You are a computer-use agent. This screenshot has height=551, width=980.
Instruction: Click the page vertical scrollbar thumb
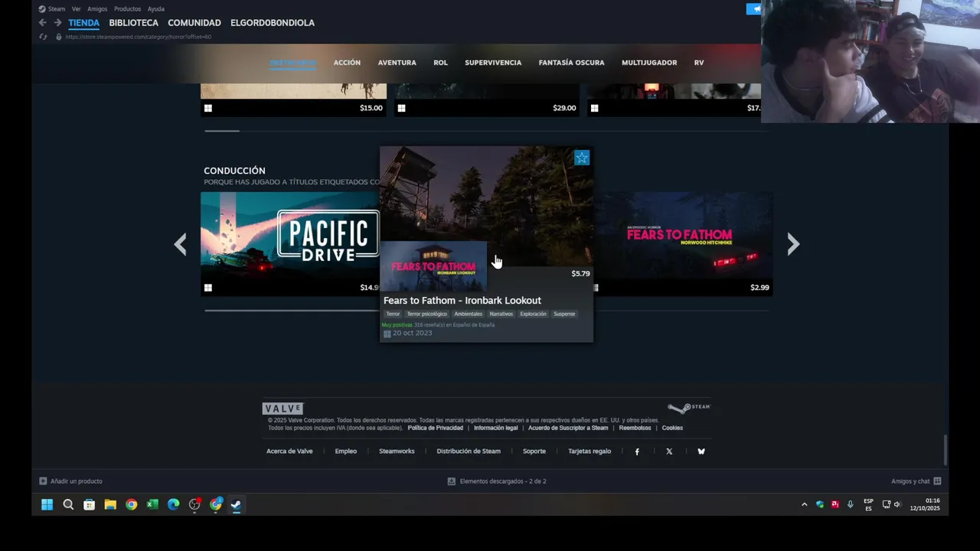pos(945,450)
